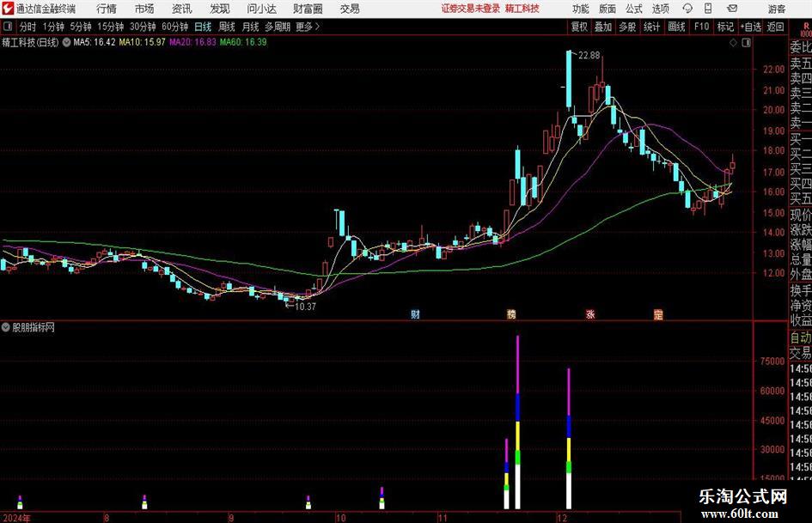This screenshot has width=812, height=523.
Task: Click the red 精工科技 link in title bar
Action: click(x=522, y=9)
